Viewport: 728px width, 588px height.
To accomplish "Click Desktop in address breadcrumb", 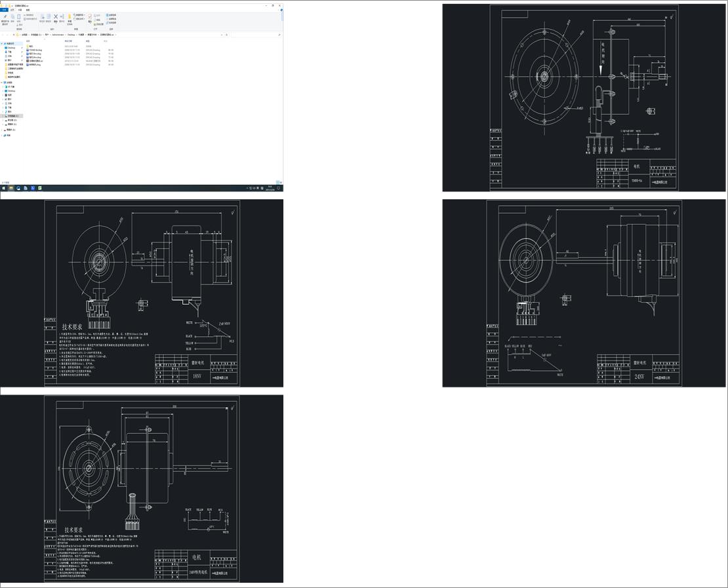I will click(x=71, y=35).
